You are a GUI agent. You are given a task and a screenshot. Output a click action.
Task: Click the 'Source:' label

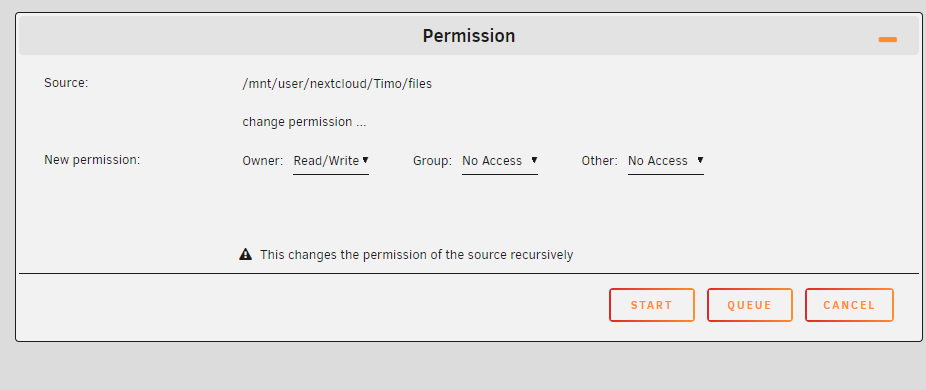point(66,83)
